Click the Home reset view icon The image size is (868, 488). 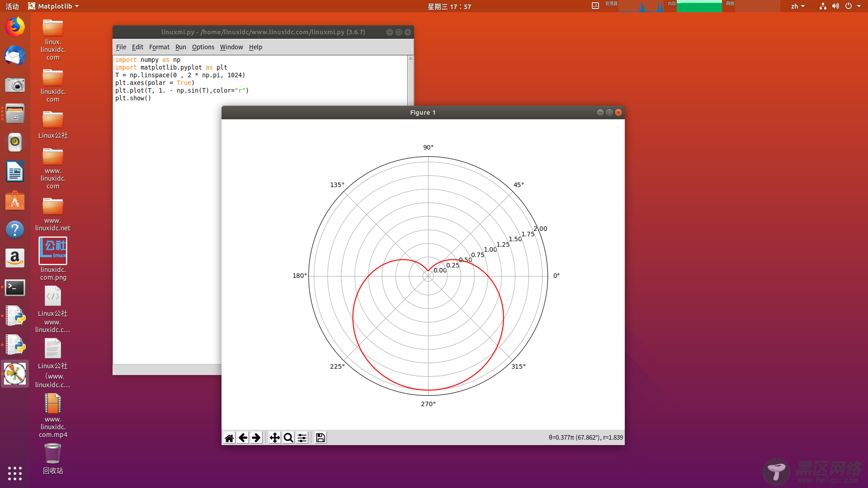point(229,438)
